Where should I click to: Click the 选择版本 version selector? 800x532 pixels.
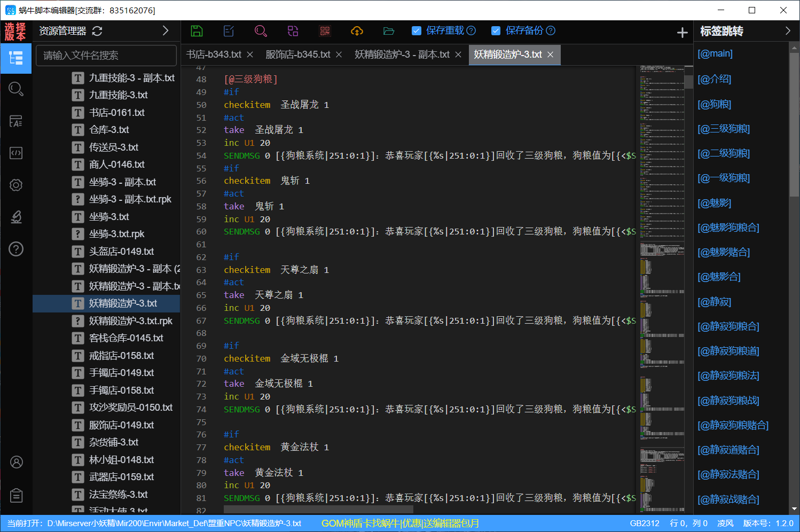[15, 32]
